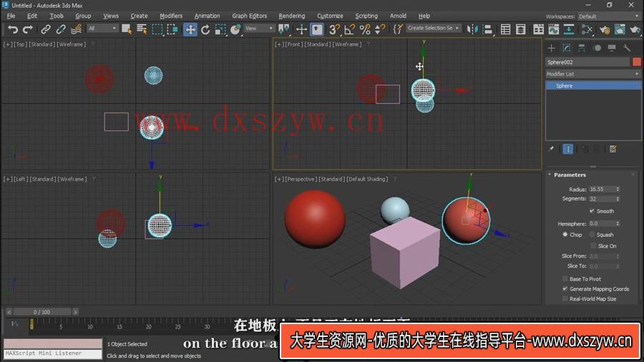Toggle the Spinner Snap icon
Viewport: 644px width, 362px height.
[x=381, y=29]
